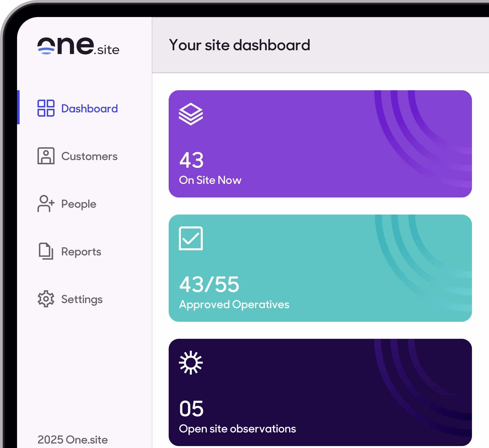The height and width of the screenshot is (448, 489).
Task: Click the layers icon on purple card
Action: tap(191, 114)
